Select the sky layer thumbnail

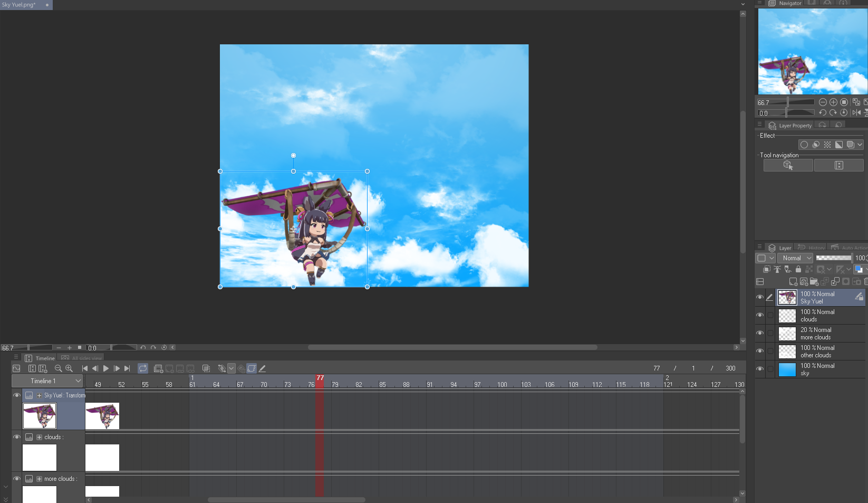(787, 369)
